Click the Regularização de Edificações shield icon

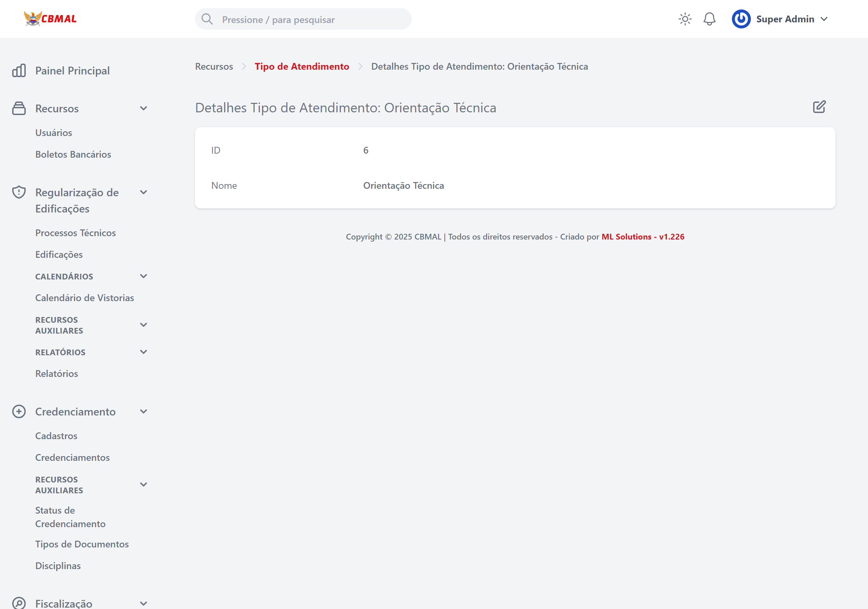[19, 192]
